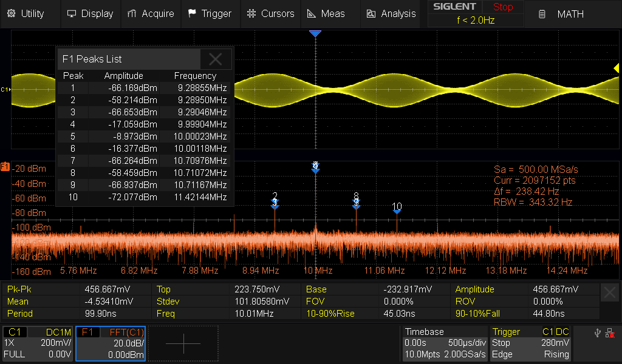622x364 pixels.
Task: Open the Trigger C1 DC settings box
Action: [x=531, y=343]
